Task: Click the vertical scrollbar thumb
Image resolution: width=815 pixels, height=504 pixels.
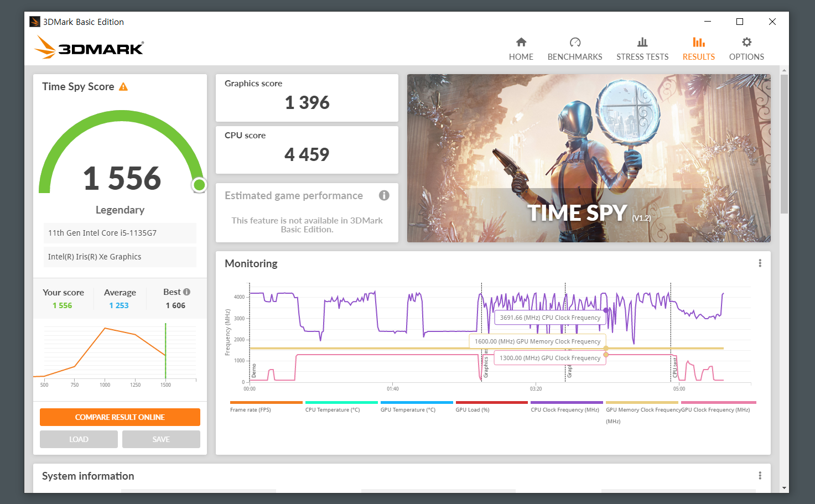Action: tap(784, 144)
